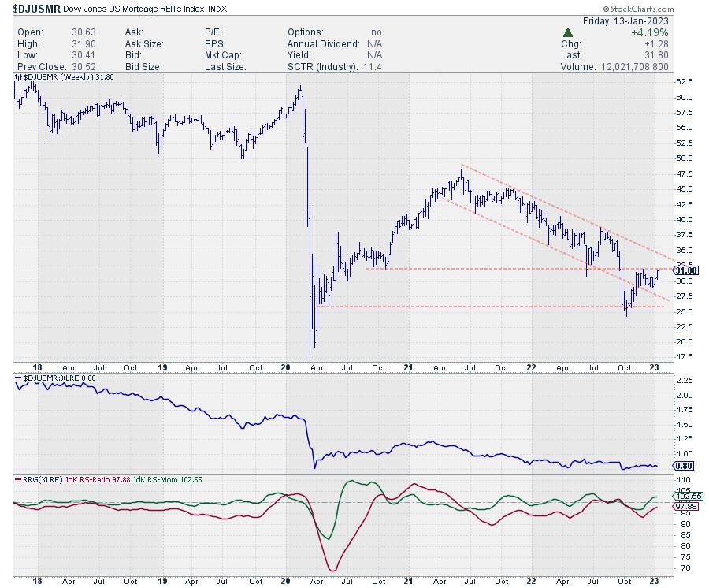
Task: Click the '23' year label under main chart
Action: tap(655, 368)
